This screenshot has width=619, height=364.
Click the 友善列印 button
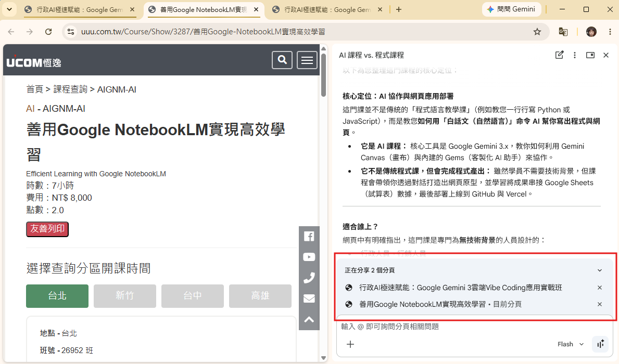pyautogui.click(x=47, y=229)
